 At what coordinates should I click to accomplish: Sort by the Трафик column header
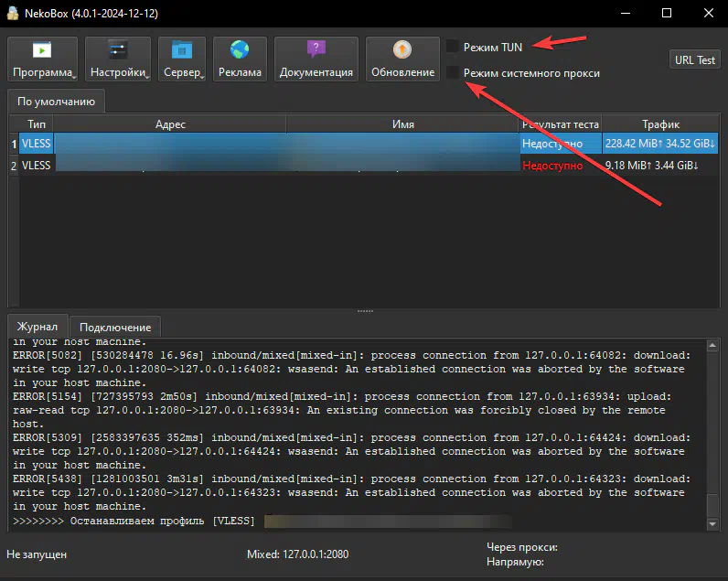660,124
